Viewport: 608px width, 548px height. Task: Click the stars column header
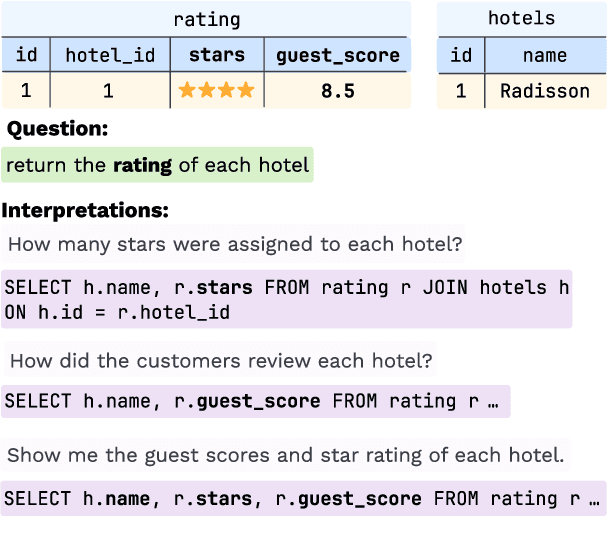[x=217, y=56]
